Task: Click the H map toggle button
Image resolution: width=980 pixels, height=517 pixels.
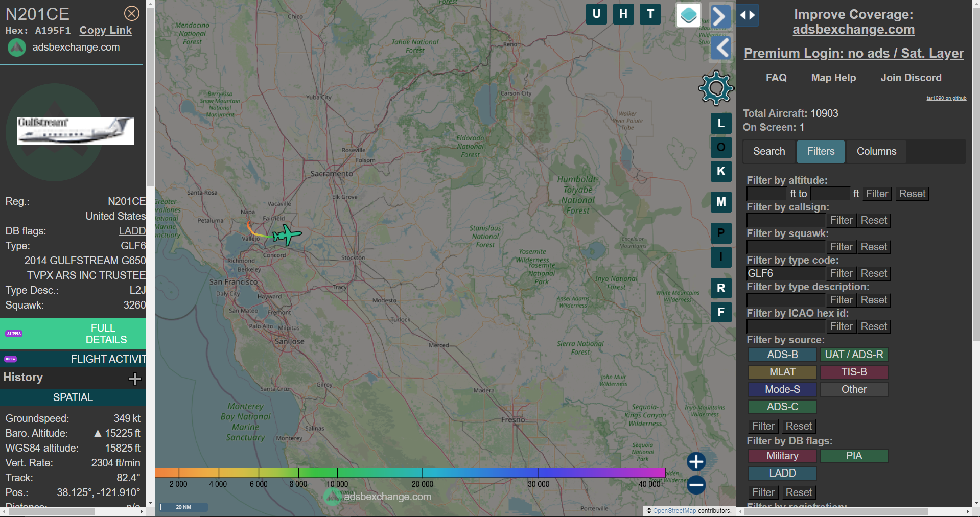Action: 623,14
